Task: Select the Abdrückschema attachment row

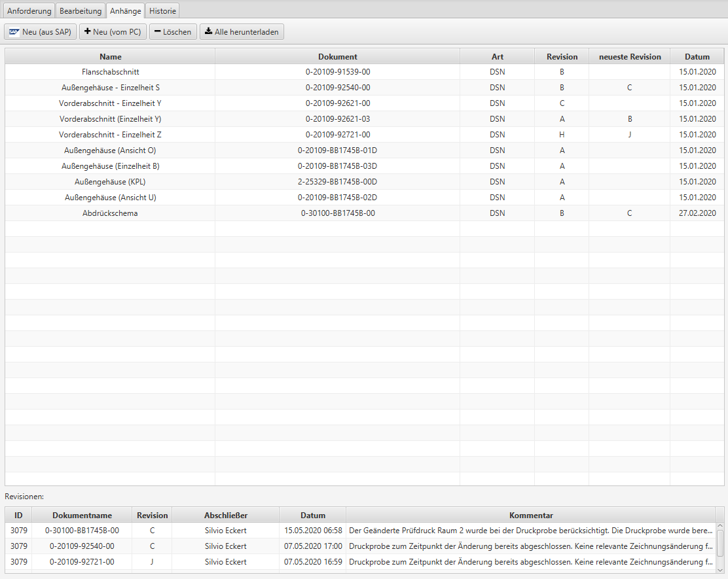Action: [110, 213]
